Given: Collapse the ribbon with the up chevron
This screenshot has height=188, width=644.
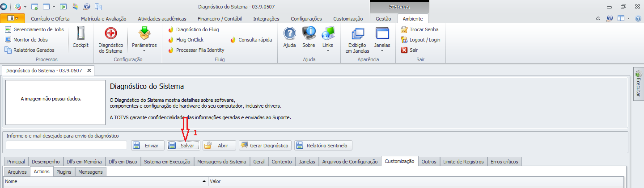Looking at the screenshot, I should [x=599, y=18].
